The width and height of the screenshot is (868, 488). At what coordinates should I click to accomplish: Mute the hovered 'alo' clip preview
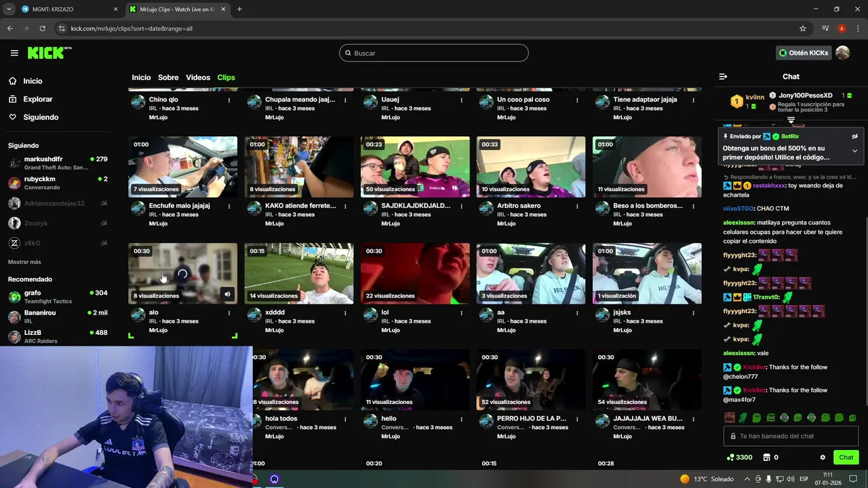(227, 294)
